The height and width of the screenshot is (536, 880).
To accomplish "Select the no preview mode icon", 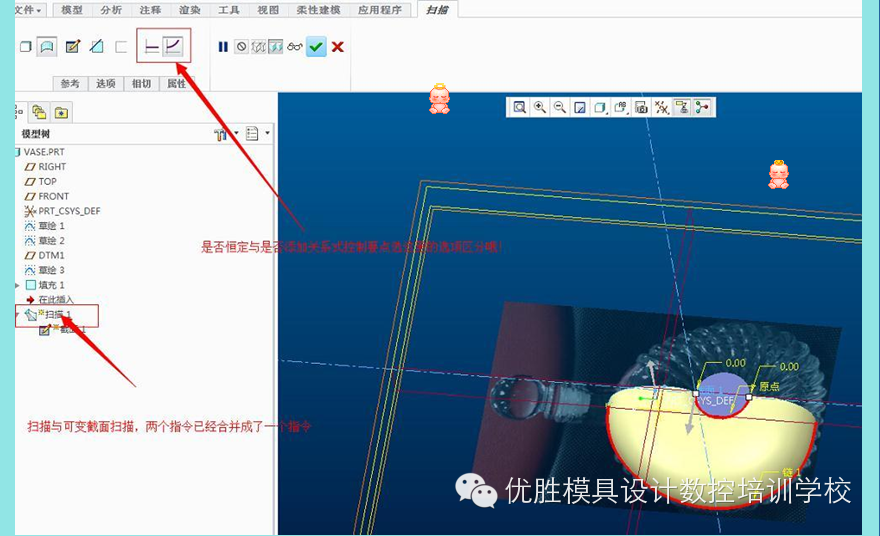I will (241, 47).
